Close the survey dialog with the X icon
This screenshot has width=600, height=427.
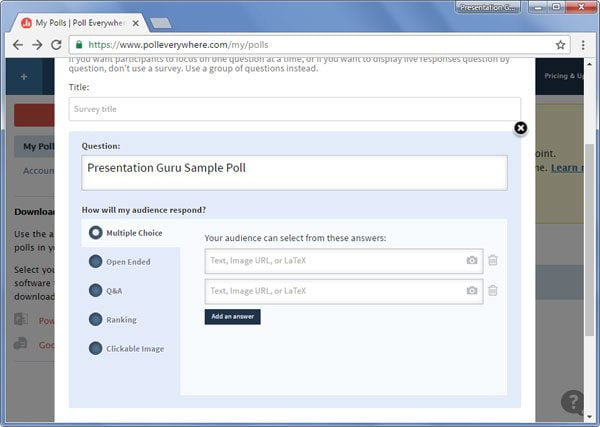(520, 128)
